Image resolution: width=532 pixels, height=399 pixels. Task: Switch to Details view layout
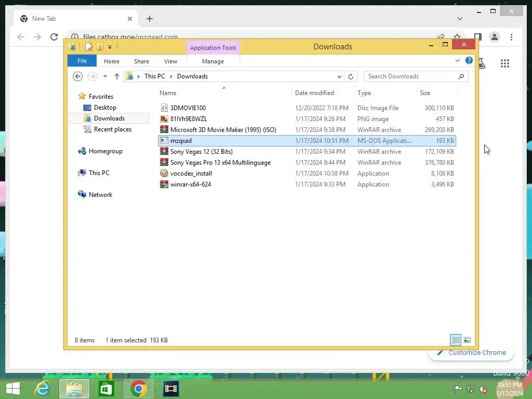point(455,340)
